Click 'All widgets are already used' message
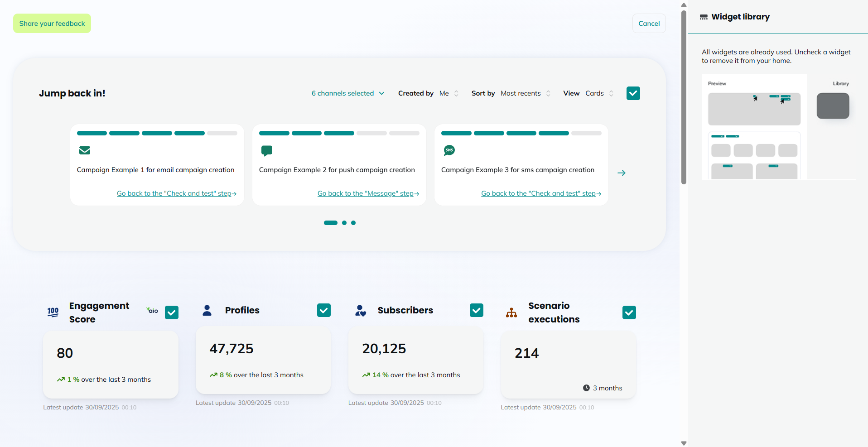 776,56
